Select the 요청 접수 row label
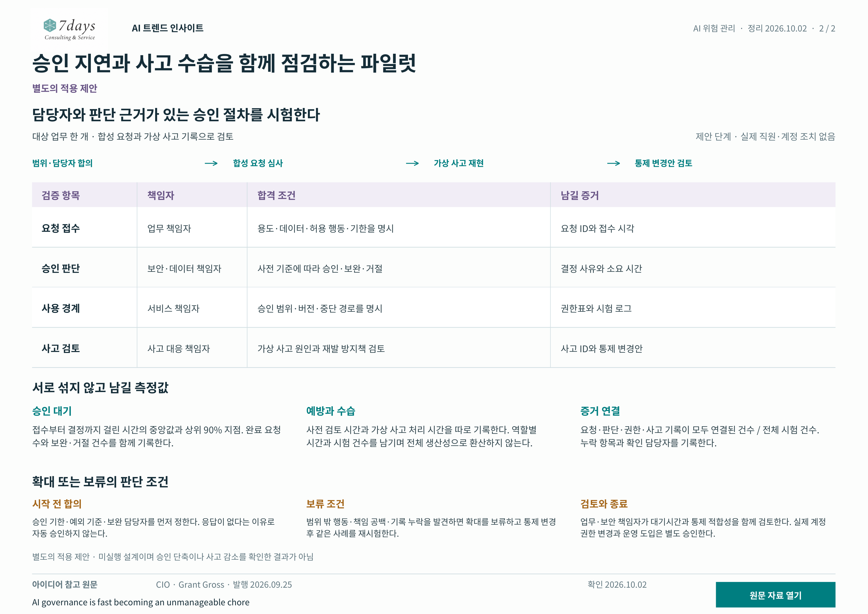Screen dimensions: 868x614 pyautogui.click(x=60, y=228)
